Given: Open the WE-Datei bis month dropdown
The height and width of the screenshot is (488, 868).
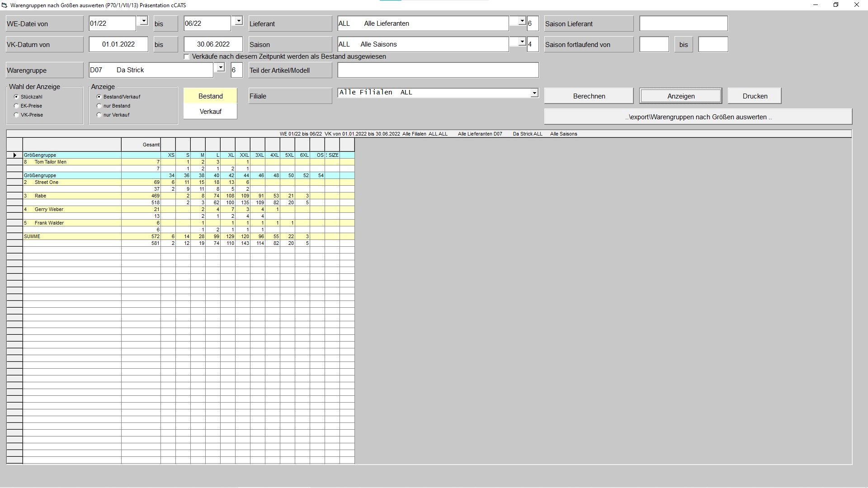Looking at the screenshot, I should tap(238, 21).
